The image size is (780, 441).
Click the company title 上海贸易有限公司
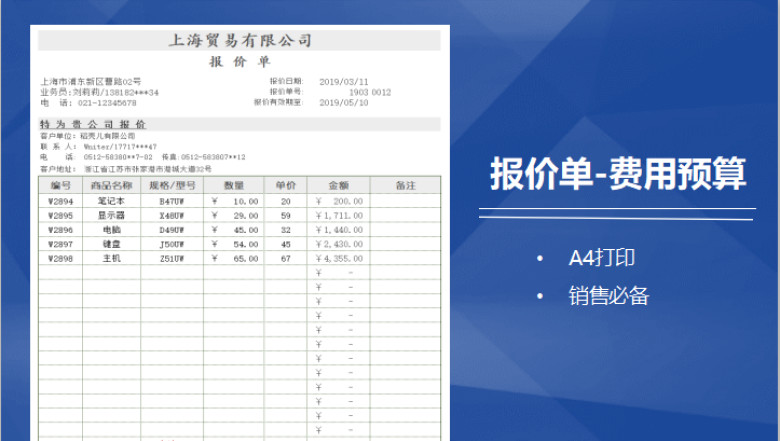tap(240, 40)
